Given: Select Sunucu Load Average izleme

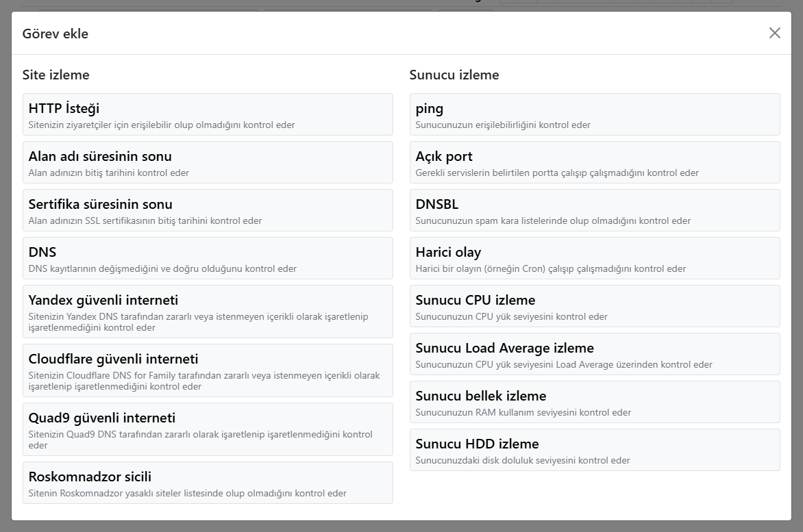Looking at the screenshot, I should [x=595, y=354].
